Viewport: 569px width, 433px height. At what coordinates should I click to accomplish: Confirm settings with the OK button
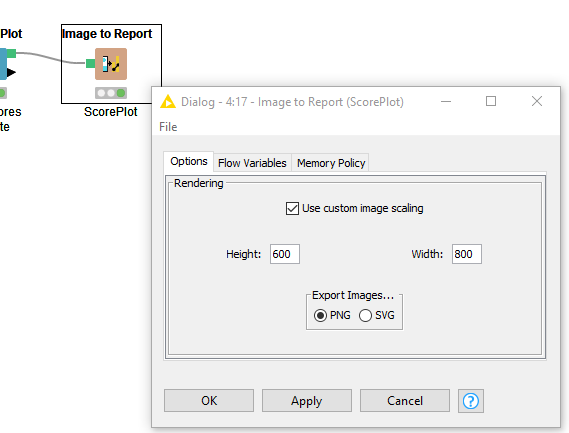click(x=209, y=401)
